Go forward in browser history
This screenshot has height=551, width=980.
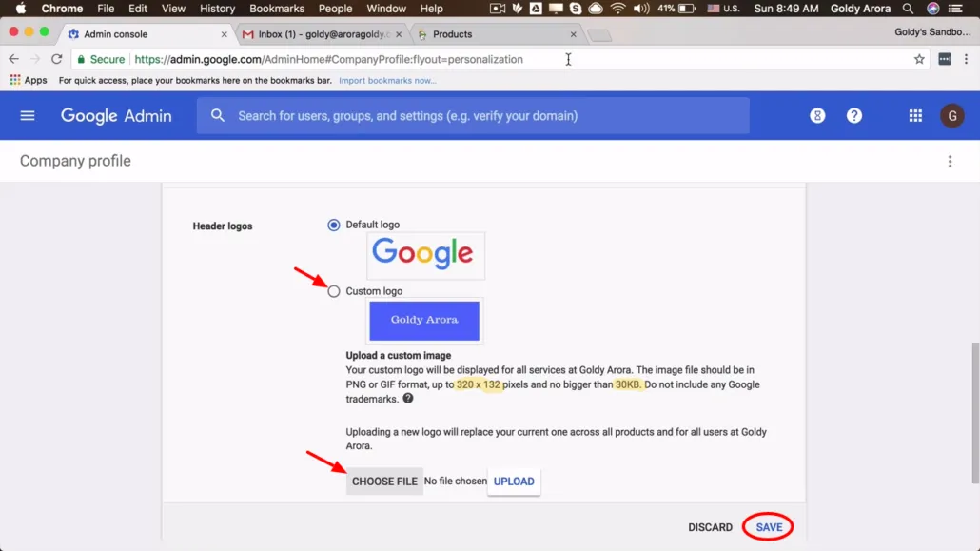(x=35, y=59)
